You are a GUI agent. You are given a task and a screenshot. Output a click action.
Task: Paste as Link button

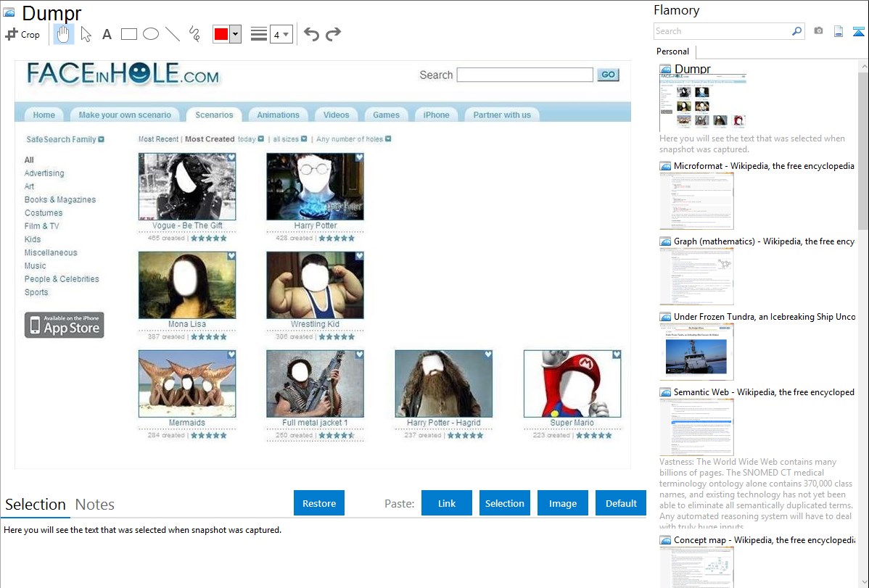[447, 503]
